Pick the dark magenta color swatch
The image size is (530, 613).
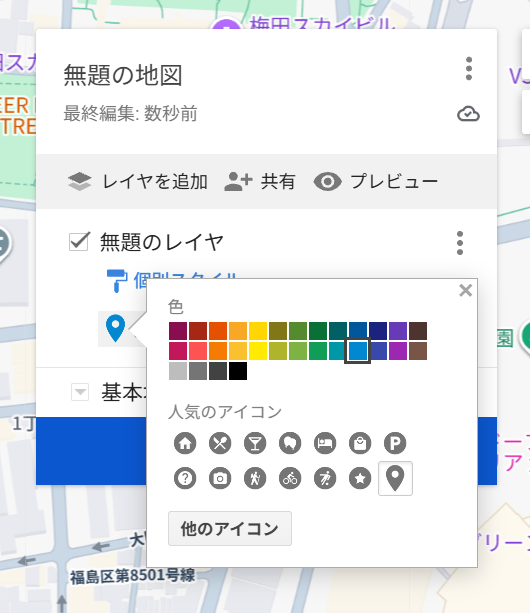click(x=178, y=331)
